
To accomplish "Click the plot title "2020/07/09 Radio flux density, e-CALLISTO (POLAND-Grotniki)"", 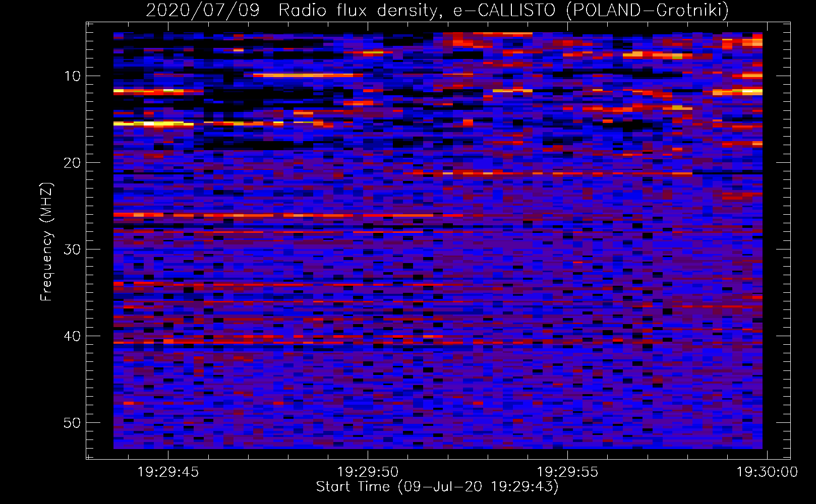I will 437,10.
